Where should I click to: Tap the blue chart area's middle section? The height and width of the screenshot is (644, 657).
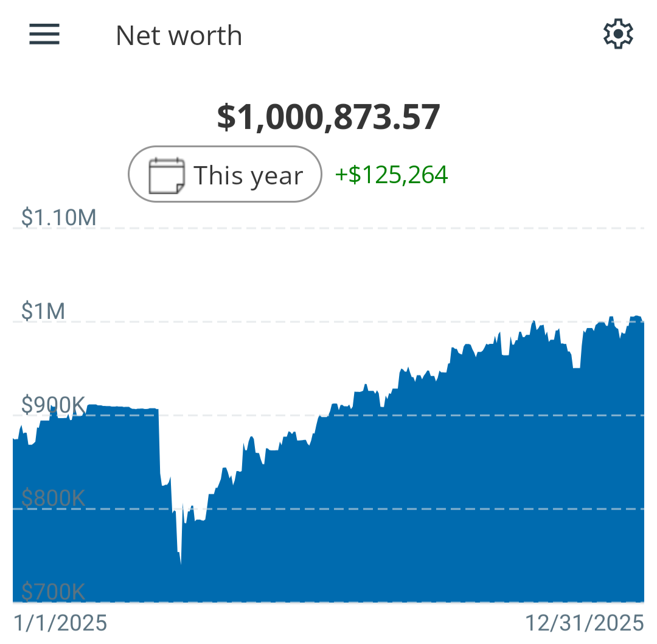pos(328,505)
